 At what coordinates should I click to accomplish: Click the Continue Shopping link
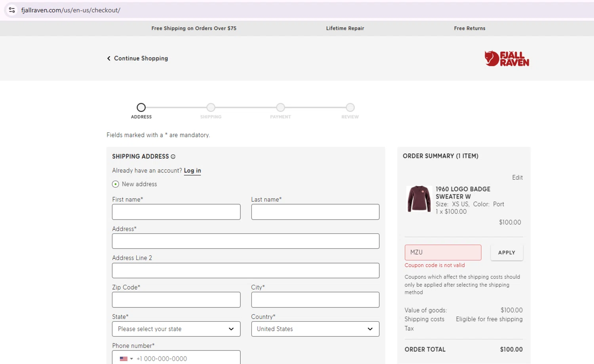point(141,58)
